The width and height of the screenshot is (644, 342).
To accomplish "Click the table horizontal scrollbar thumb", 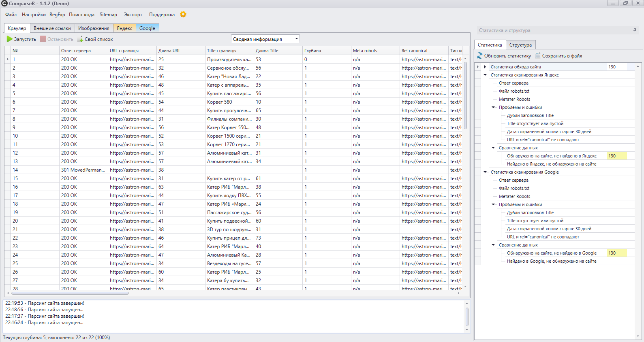I will tap(70, 293).
